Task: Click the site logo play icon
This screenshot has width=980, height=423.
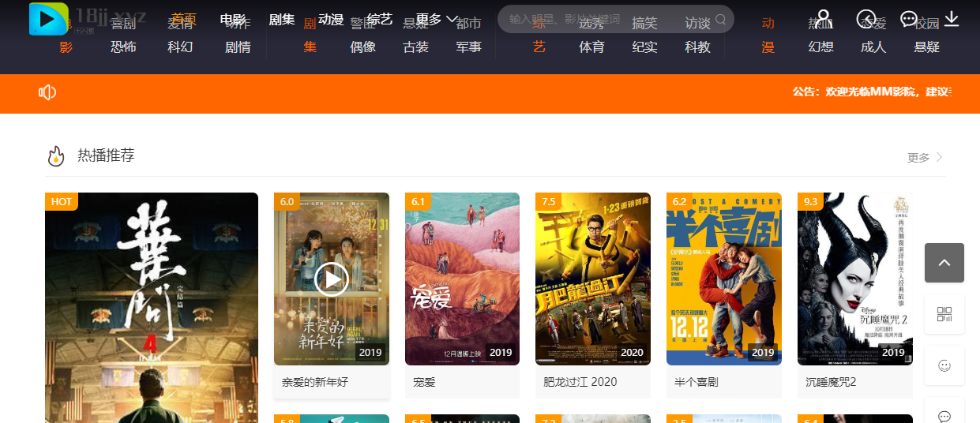Action: coord(48,19)
